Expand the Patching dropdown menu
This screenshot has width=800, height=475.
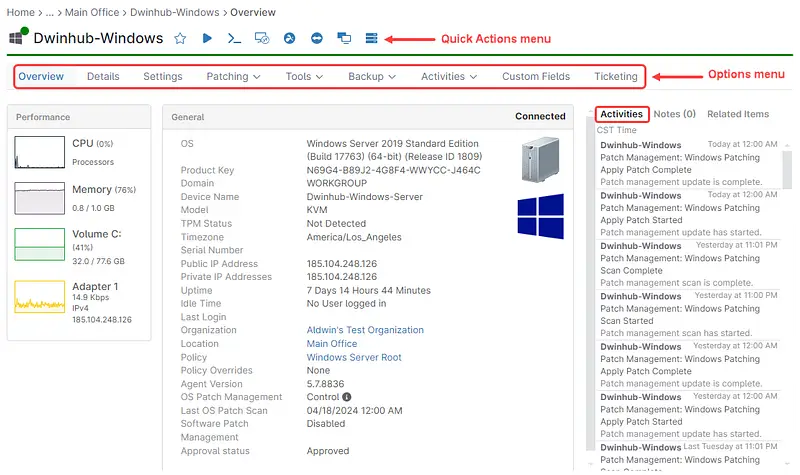(233, 76)
